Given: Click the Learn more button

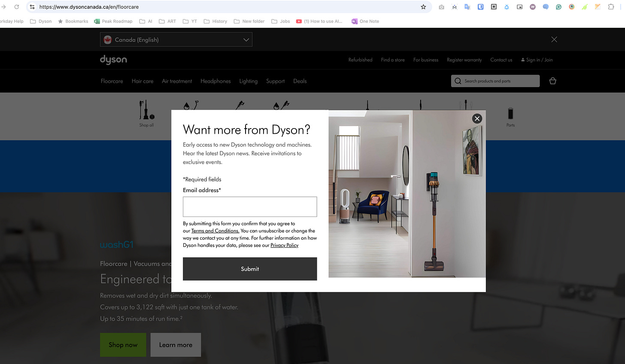Looking at the screenshot, I should tap(176, 345).
